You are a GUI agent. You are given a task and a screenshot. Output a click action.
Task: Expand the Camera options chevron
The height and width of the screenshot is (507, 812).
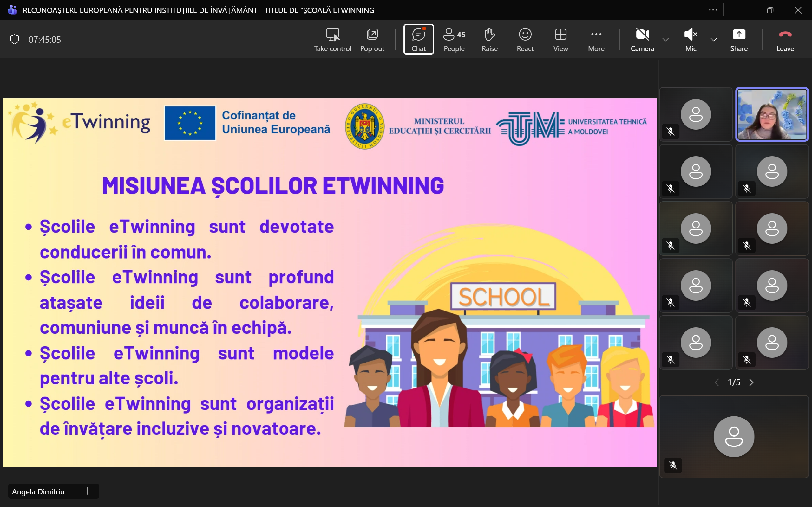point(665,40)
